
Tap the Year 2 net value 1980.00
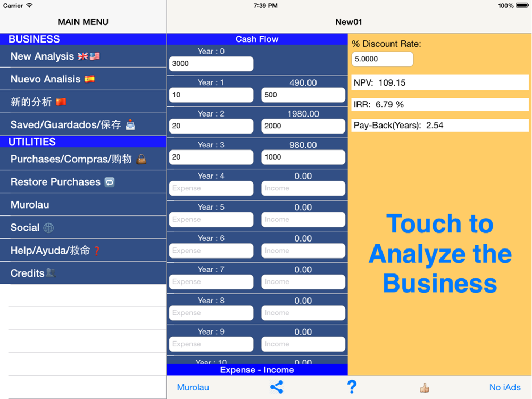(303, 114)
